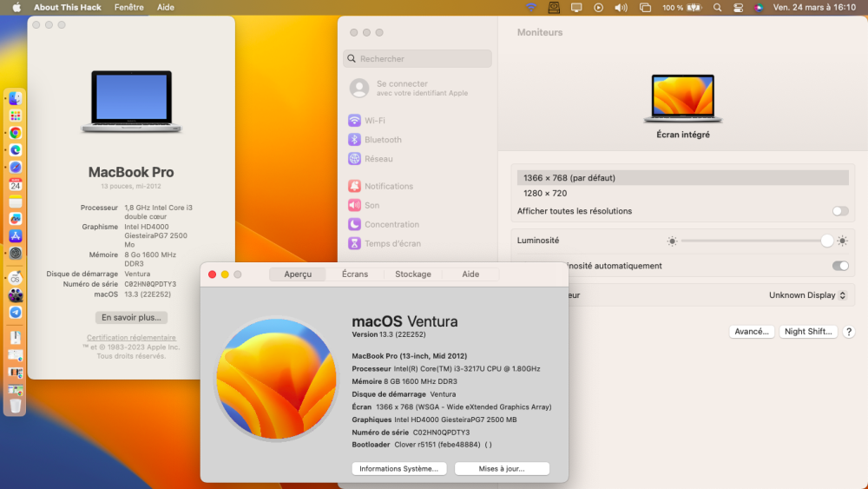Toggle automatic brightness adjustment switch
868x489 pixels.
coord(839,266)
